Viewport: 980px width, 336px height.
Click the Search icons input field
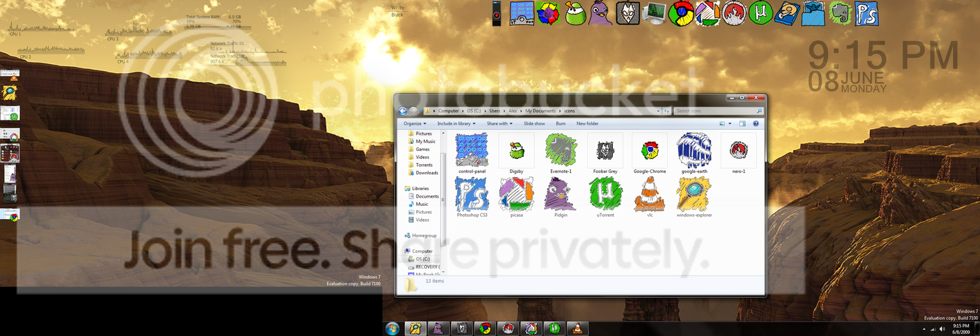point(718,111)
